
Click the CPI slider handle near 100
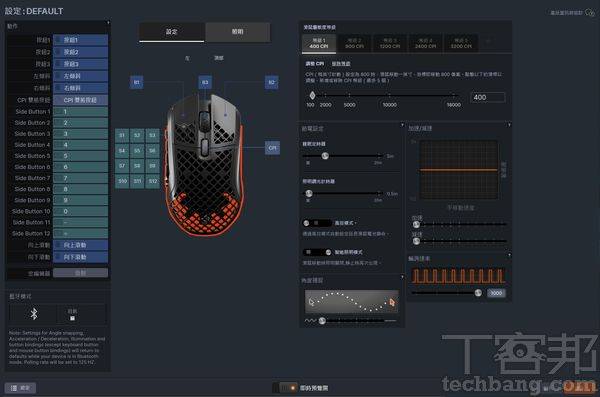(x=312, y=95)
